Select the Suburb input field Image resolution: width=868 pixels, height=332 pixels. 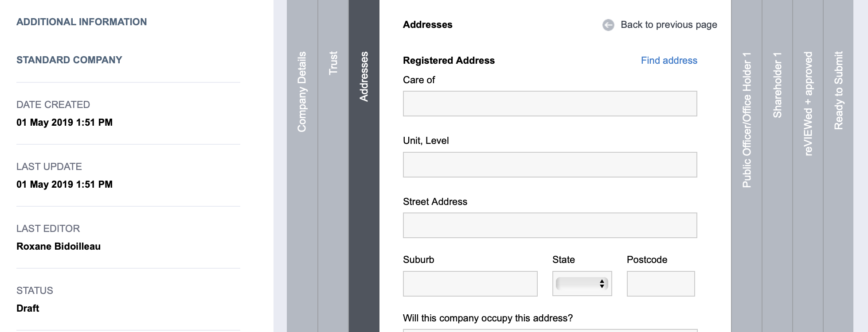[470, 284]
